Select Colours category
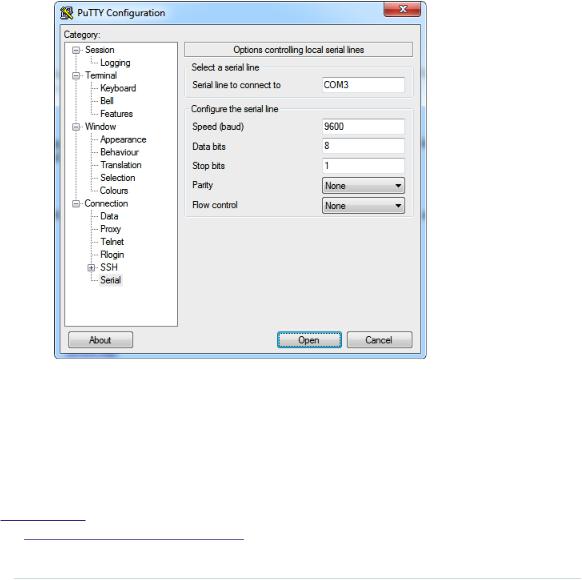The height and width of the screenshot is (580, 582). [114, 191]
